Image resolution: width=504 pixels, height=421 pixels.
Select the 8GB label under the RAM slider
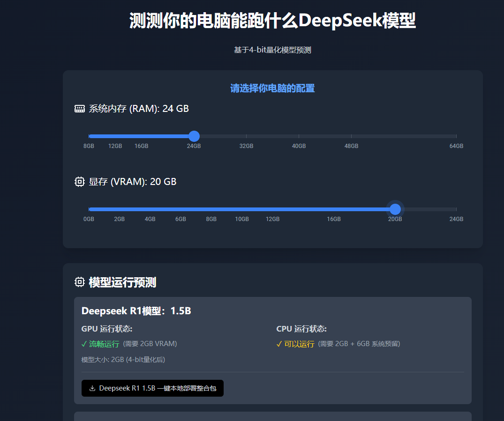[89, 146]
